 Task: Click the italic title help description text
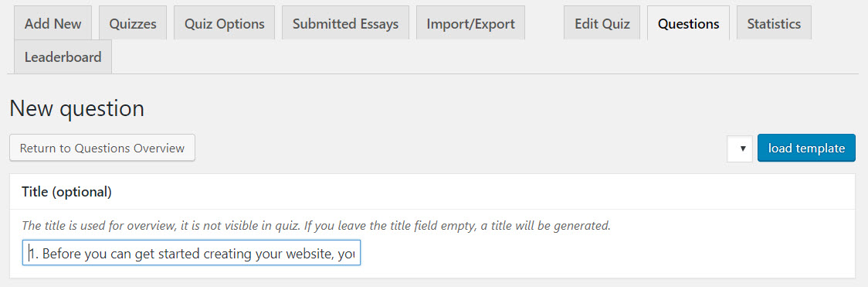(x=316, y=226)
